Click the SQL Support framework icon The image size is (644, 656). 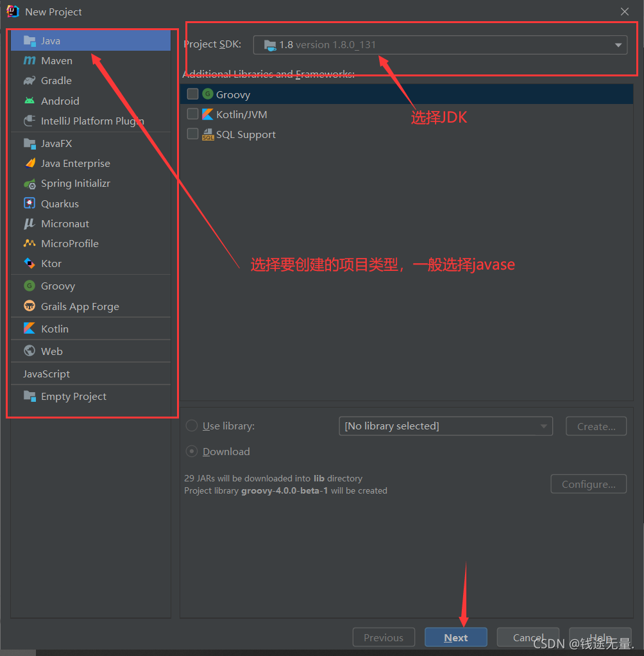208,134
